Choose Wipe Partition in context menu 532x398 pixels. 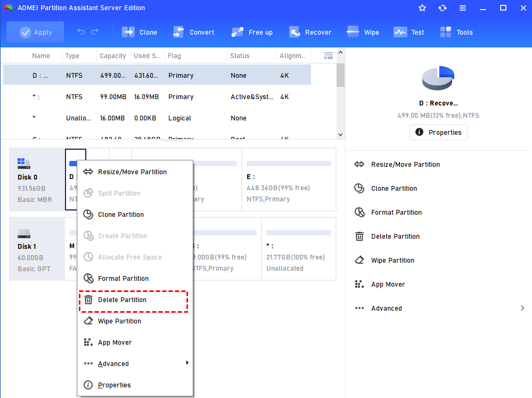[x=135, y=321]
